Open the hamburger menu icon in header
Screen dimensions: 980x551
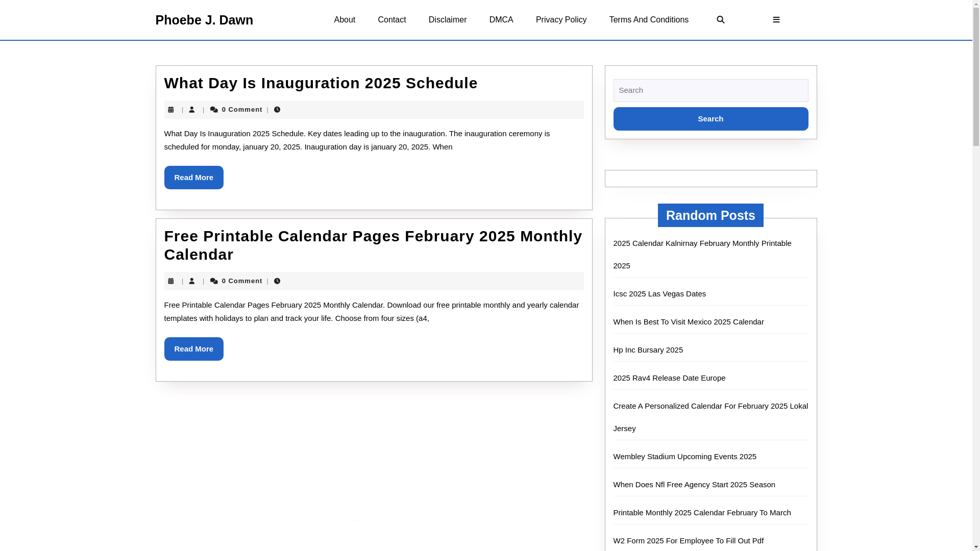coord(776,20)
